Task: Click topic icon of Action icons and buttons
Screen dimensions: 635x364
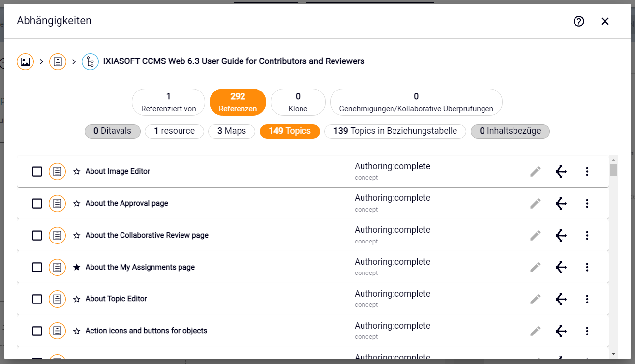Action: click(x=58, y=331)
